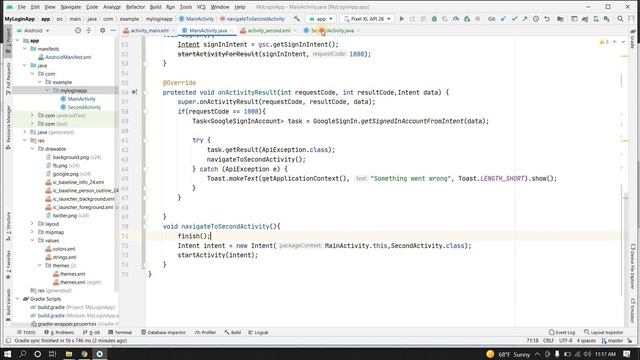Push commits with Git arrow icon
Viewport: 640px width, 360px height.
[x=525, y=19]
